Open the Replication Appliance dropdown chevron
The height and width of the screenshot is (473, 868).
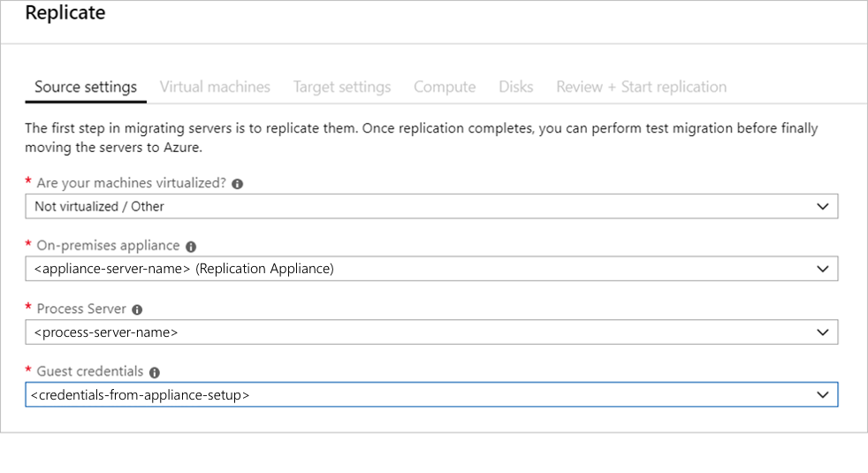(823, 269)
